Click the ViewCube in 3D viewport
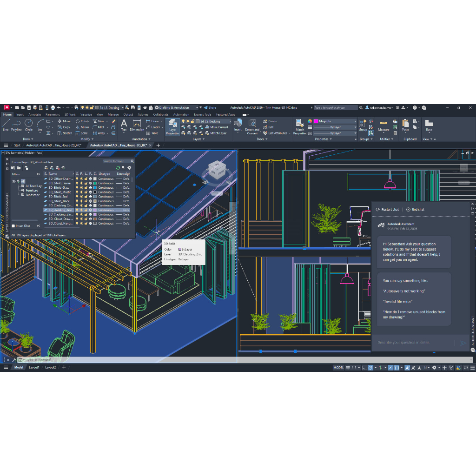Image resolution: width=476 pixels, height=476 pixels. tap(218, 170)
